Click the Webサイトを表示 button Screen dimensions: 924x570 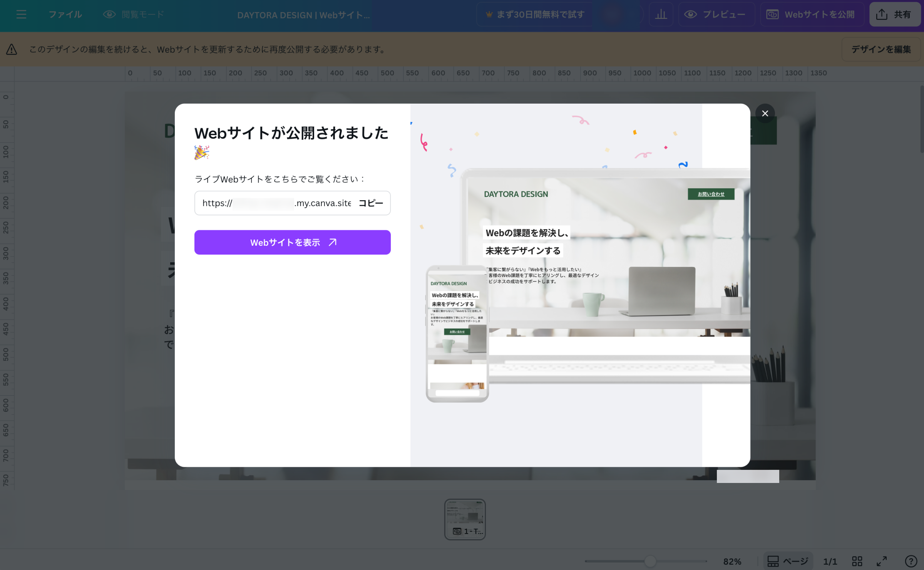point(293,242)
